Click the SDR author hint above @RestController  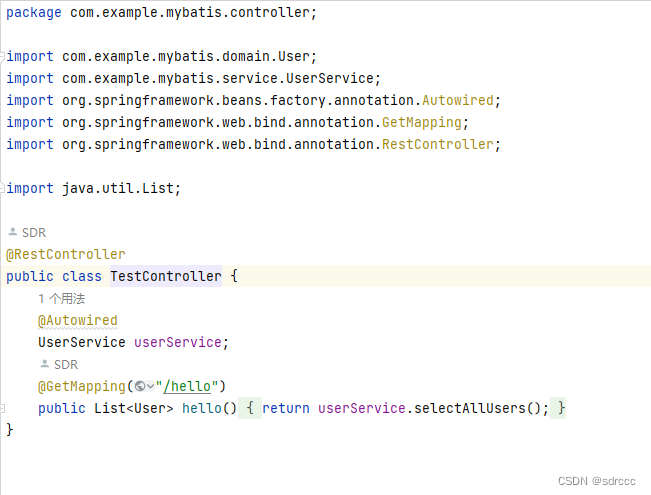(x=34, y=233)
